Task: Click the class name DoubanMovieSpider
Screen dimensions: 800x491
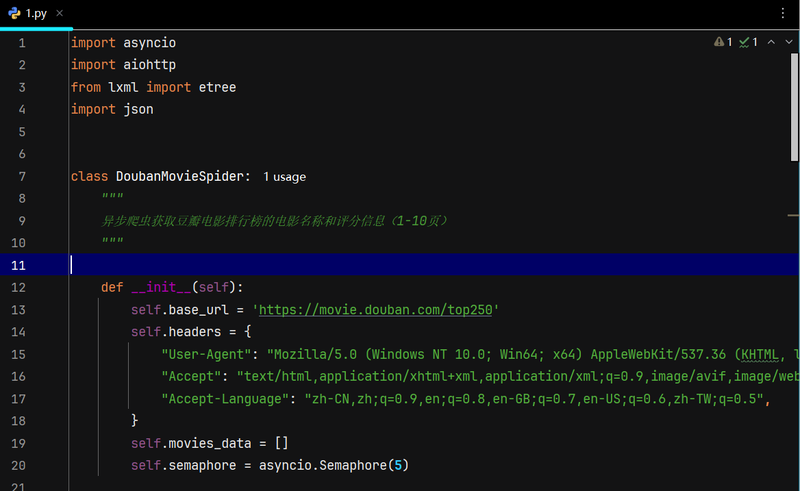Action: [180, 177]
